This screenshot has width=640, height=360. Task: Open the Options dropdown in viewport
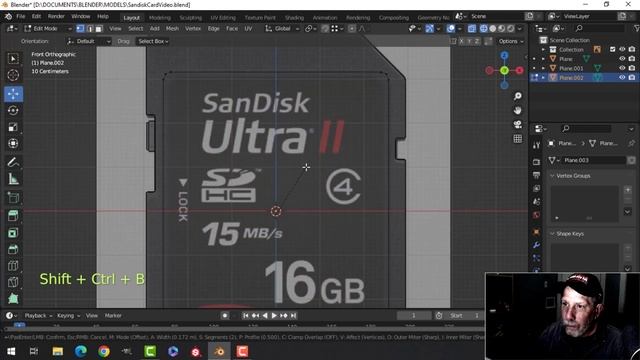point(511,41)
